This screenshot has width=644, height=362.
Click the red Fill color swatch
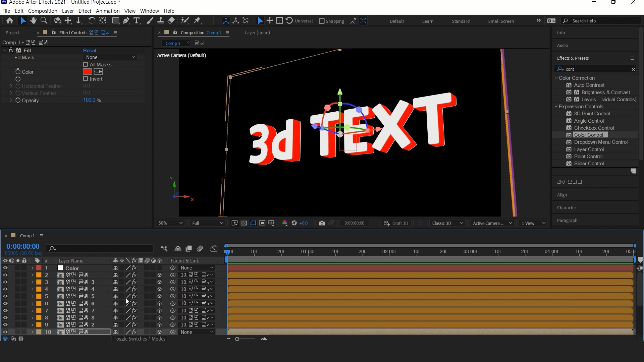(87, 72)
